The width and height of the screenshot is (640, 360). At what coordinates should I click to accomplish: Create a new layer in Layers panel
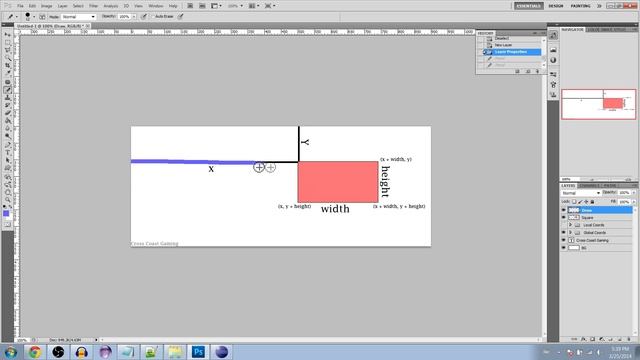(620, 339)
